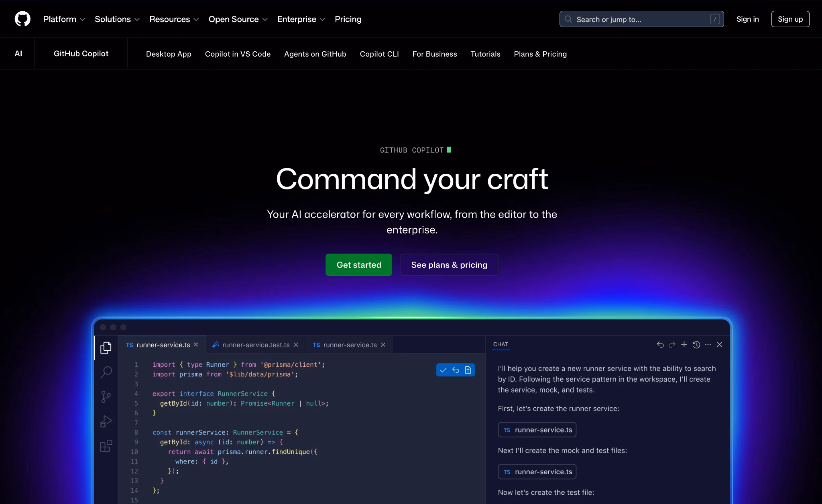Select the first runner-service.ts editor tab
Image resolution: width=822 pixels, height=504 pixels.
tap(162, 345)
